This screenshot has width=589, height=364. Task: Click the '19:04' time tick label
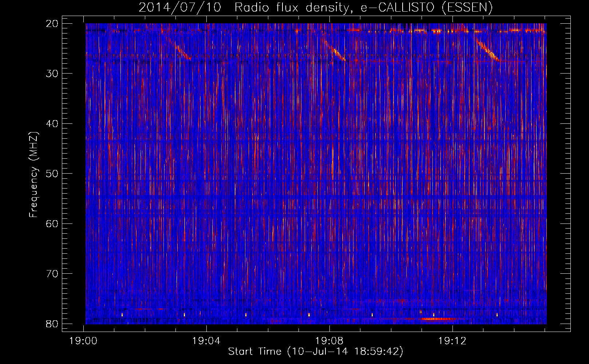[206, 341]
